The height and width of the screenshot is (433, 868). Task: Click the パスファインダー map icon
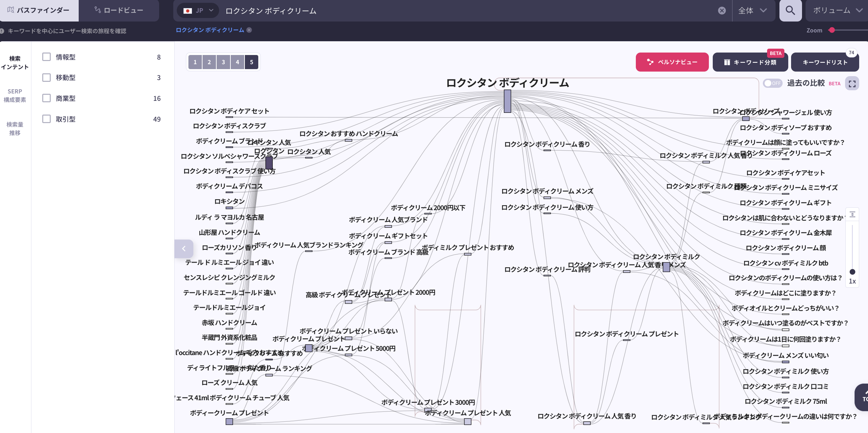[x=11, y=10]
